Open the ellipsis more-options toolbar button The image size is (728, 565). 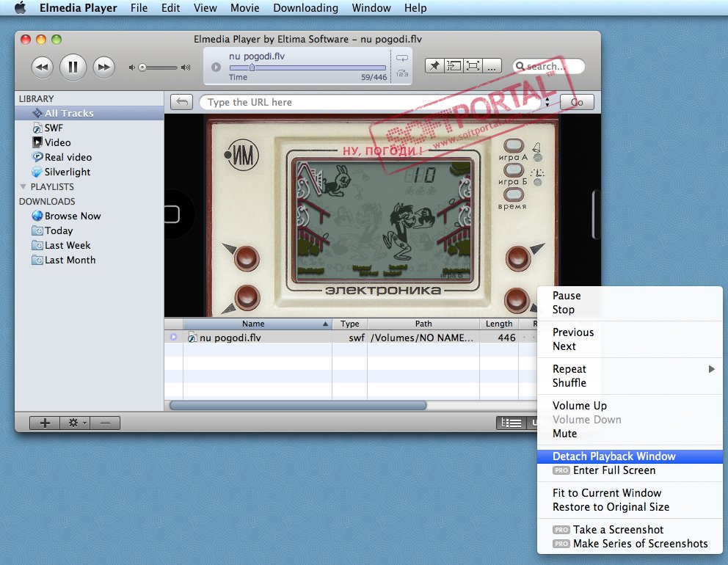coord(492,66)
